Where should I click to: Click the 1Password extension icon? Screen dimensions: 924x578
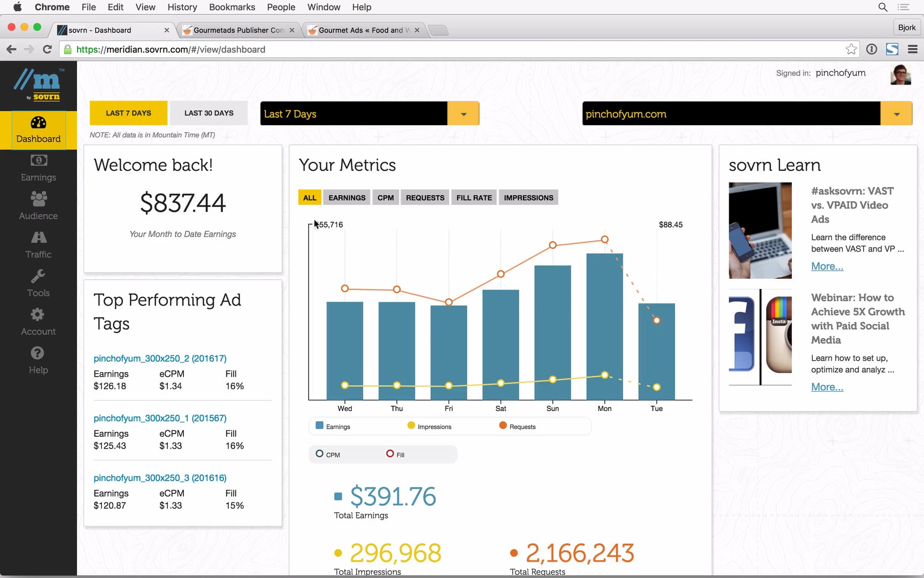click(872, 49)
